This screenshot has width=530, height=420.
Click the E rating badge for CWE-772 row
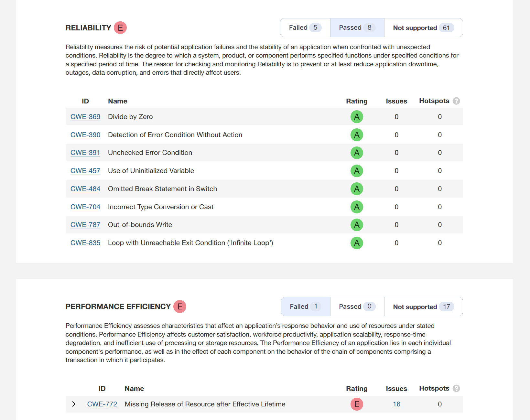click(x=357, y=404)
